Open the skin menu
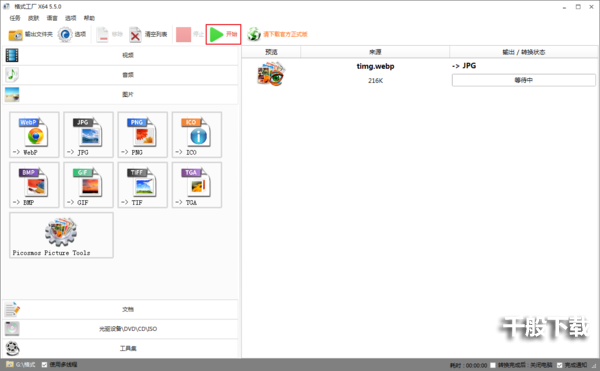 tap(33, 18)
